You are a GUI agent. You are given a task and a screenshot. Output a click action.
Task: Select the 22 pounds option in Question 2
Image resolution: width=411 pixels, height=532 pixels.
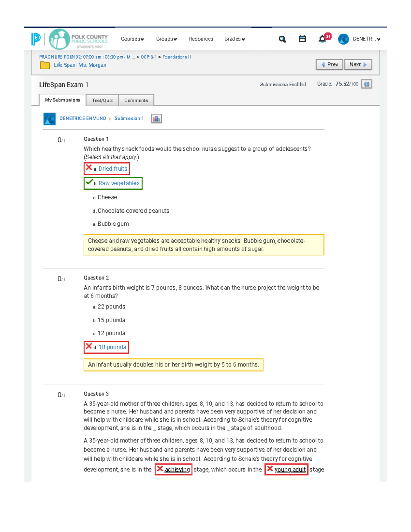111,306
